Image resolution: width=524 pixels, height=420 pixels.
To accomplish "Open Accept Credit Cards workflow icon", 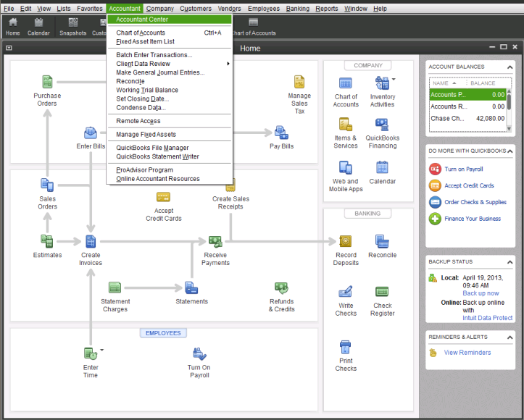I will (163, 197).
